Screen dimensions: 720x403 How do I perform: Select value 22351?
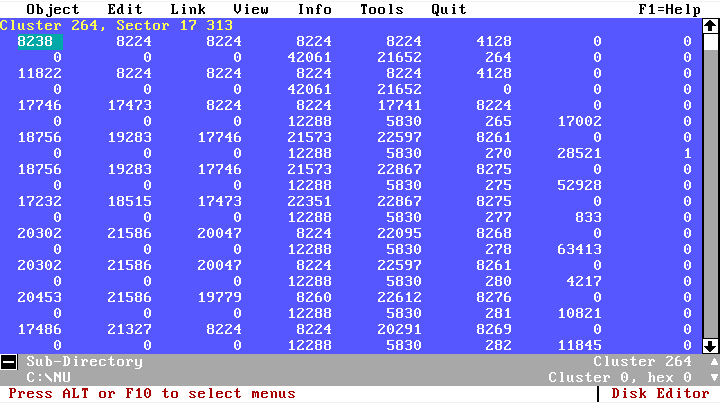(x=309, y=201)
